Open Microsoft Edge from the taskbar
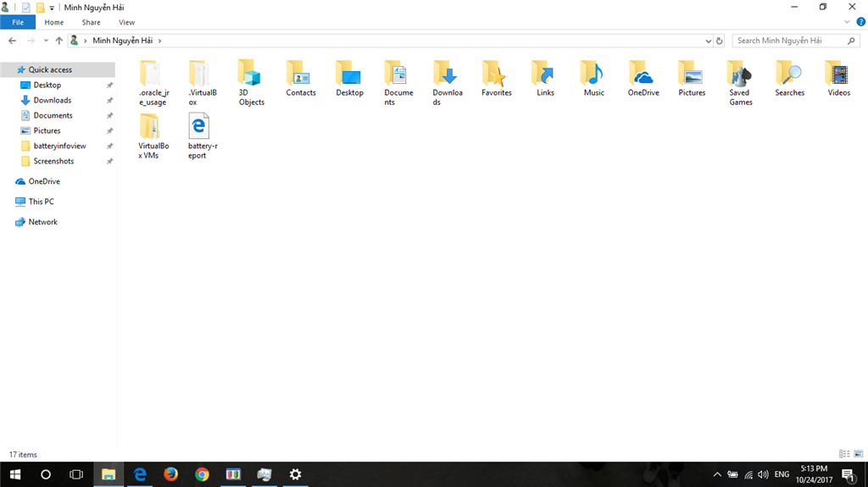 pyautogui.click(x=140, y=474)
